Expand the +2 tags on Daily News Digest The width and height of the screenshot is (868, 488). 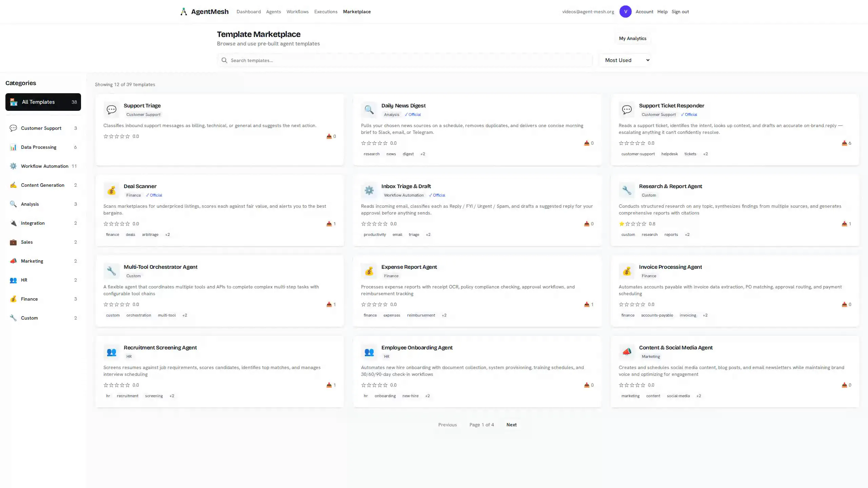point(422,154)
